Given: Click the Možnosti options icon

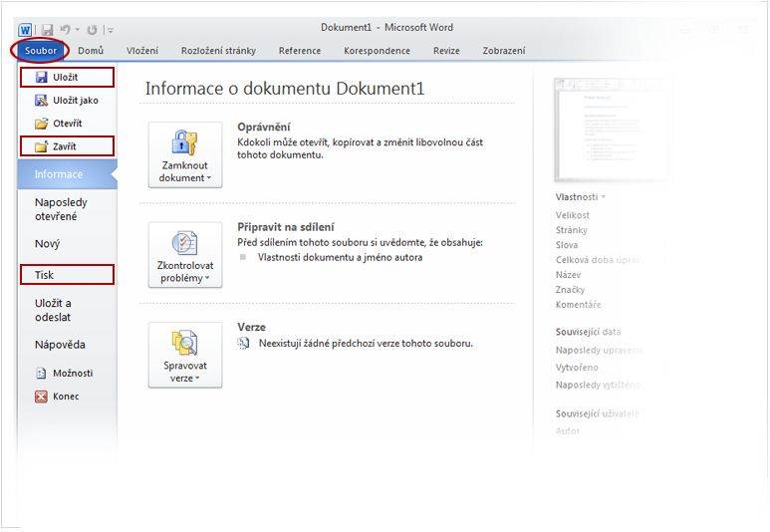Looking at the screenshot, I should point(41,374).
